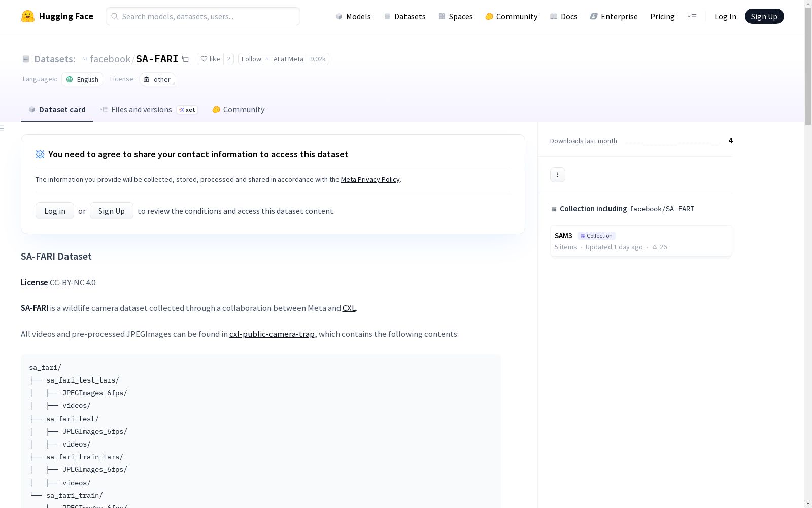Switch to the Dataset card tab
The image size is (812, 508).
pyautogui.click(x=57, y=110)
